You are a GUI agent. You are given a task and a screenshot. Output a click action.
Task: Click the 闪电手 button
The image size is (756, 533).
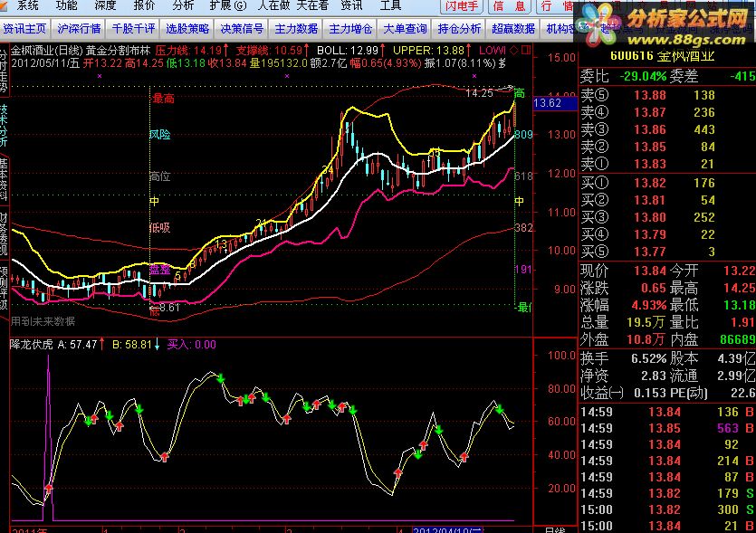[461, 6]
